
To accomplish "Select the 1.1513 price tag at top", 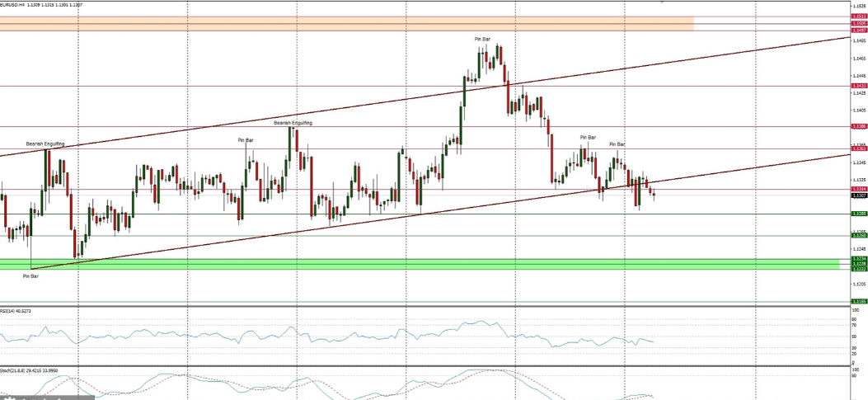I will (x=858, y=16).
